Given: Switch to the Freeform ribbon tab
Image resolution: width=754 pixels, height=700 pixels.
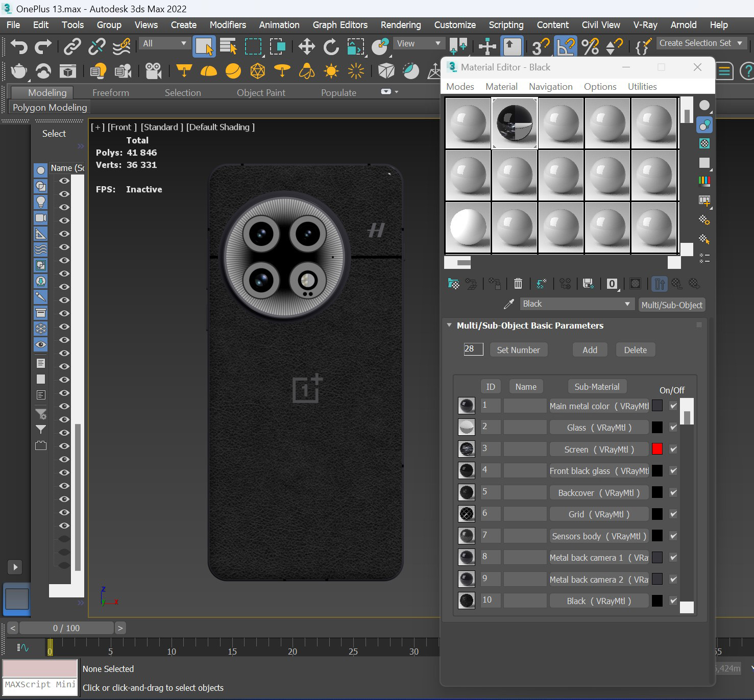Looking at the screenshot, I should pos(110,93).
